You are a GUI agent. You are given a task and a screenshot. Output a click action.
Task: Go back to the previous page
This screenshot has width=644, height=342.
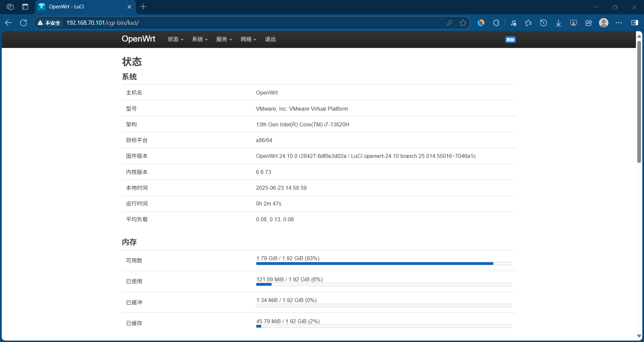(8, 23)
